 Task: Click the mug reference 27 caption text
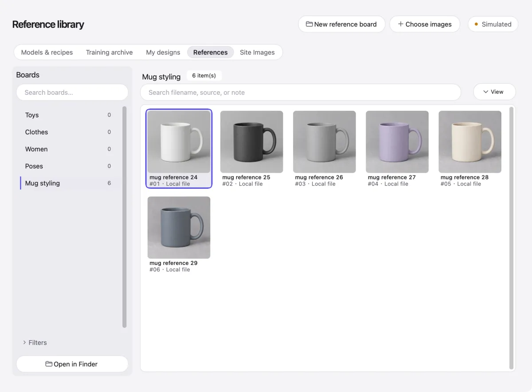[x=391, y=177]
